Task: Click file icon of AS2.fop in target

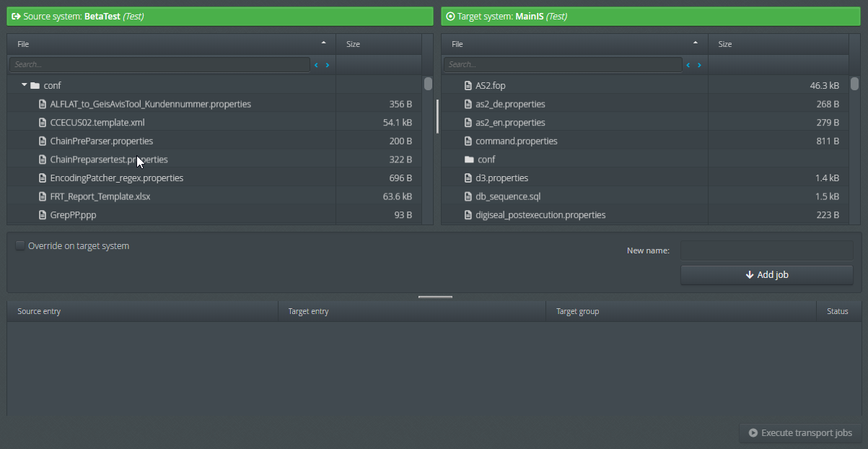Action: (468, 85)
